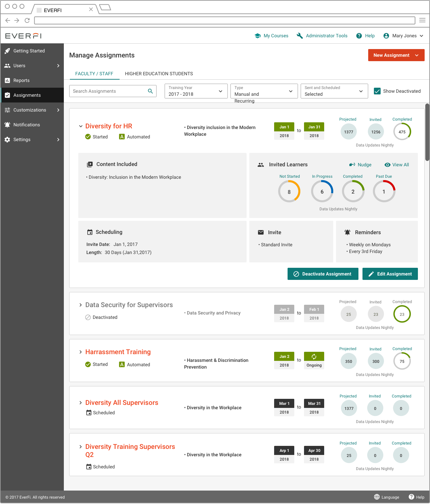Open the New Assignment dropdown arrow
Screen dimensions: 430x504
417,55
